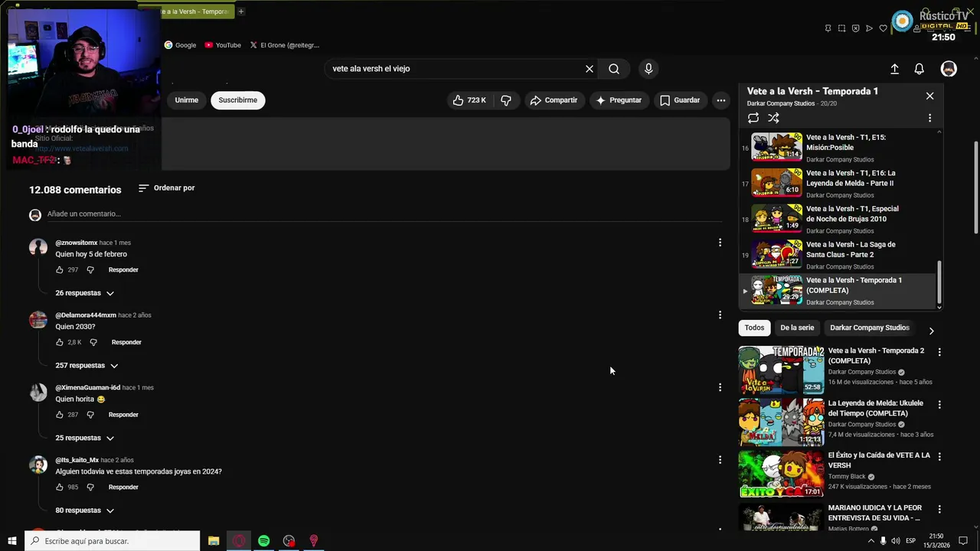Dislike the 'Quien hoy 5 de febrero' comment

(90, 270)
